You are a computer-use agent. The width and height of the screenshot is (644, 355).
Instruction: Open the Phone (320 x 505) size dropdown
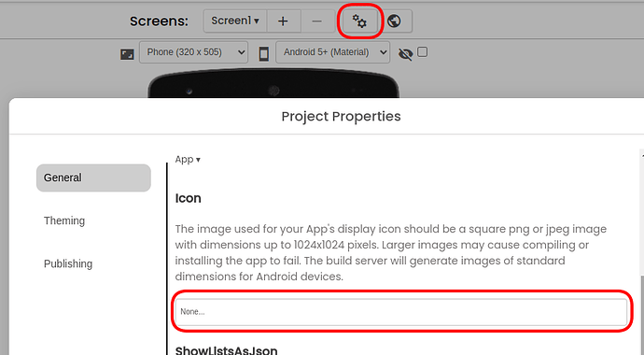pos(193,52)
